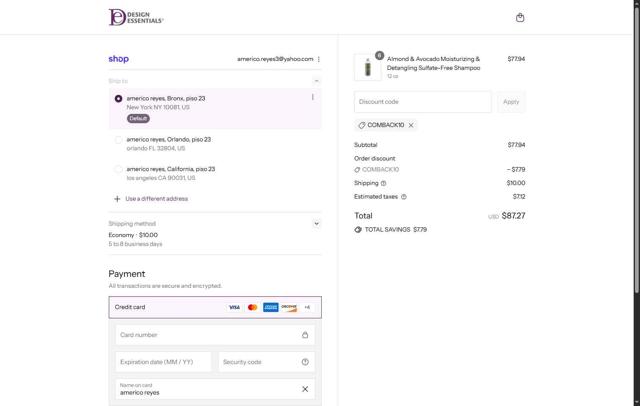Click the Discover card icon

pos(289,307)
